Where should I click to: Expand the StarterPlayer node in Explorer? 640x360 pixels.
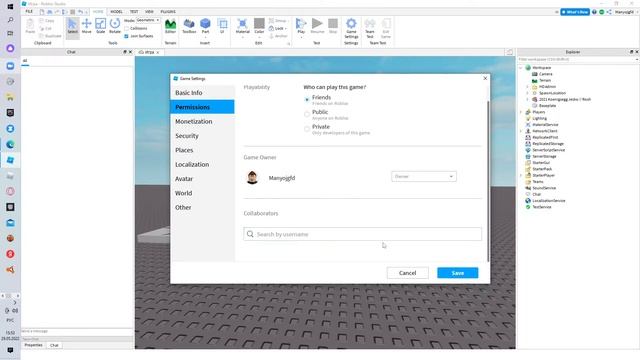521,175
